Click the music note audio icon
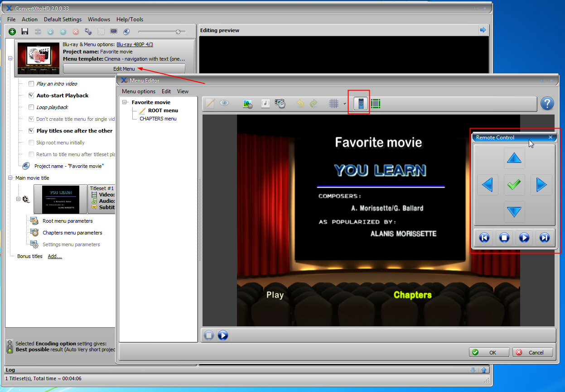565x392 pixels. [x=266, y=104]
